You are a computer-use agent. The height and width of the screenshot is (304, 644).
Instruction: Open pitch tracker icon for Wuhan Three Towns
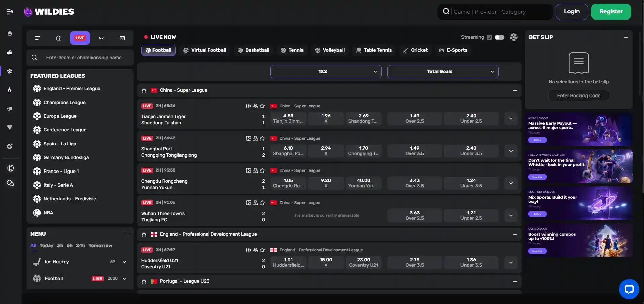click(x=249, y=203)
